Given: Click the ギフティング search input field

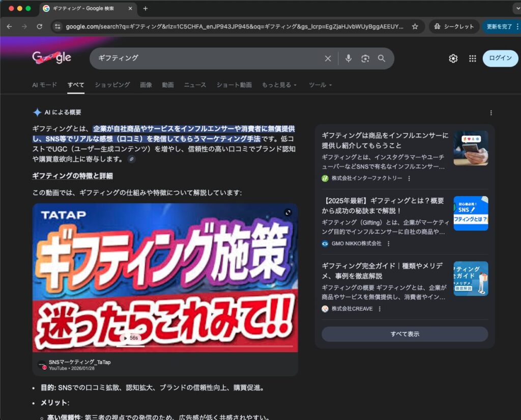Looking at the screenshot, I should coord(204,59).
